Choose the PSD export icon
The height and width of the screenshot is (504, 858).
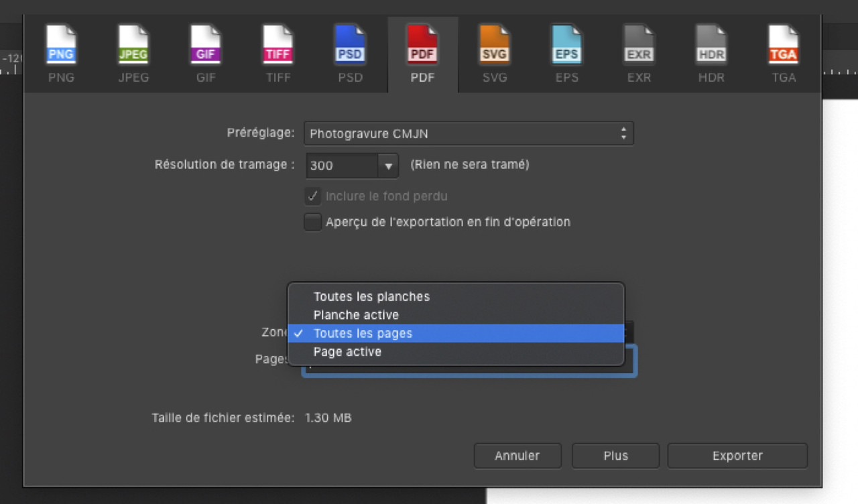click(349, 45)
